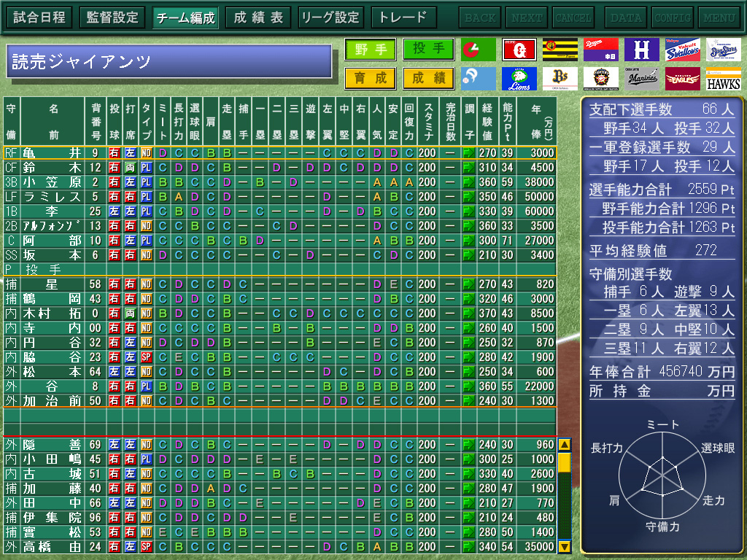Click the 年俸合計 456740 万円 total

coord(662,371)
